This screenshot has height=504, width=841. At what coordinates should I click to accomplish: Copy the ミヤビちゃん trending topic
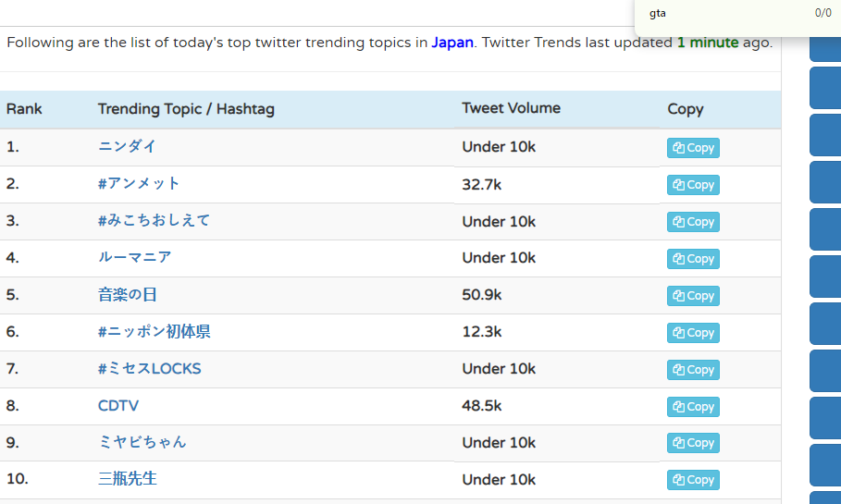point(693,443)
